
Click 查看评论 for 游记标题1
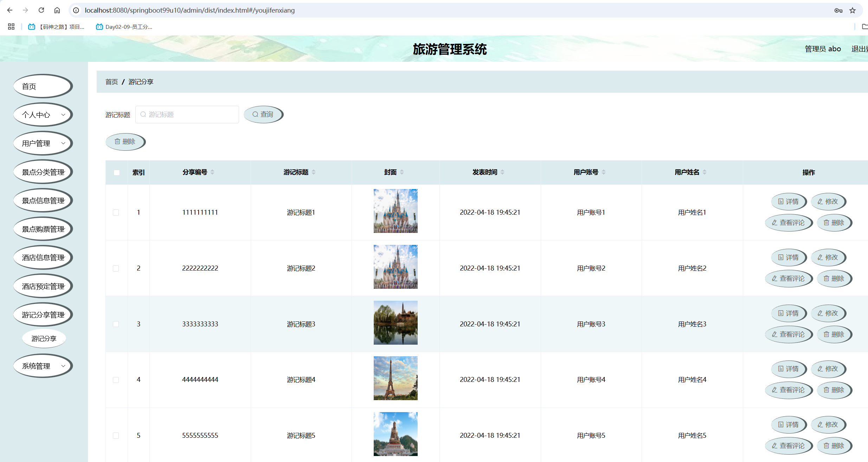[x=789, y=223]
